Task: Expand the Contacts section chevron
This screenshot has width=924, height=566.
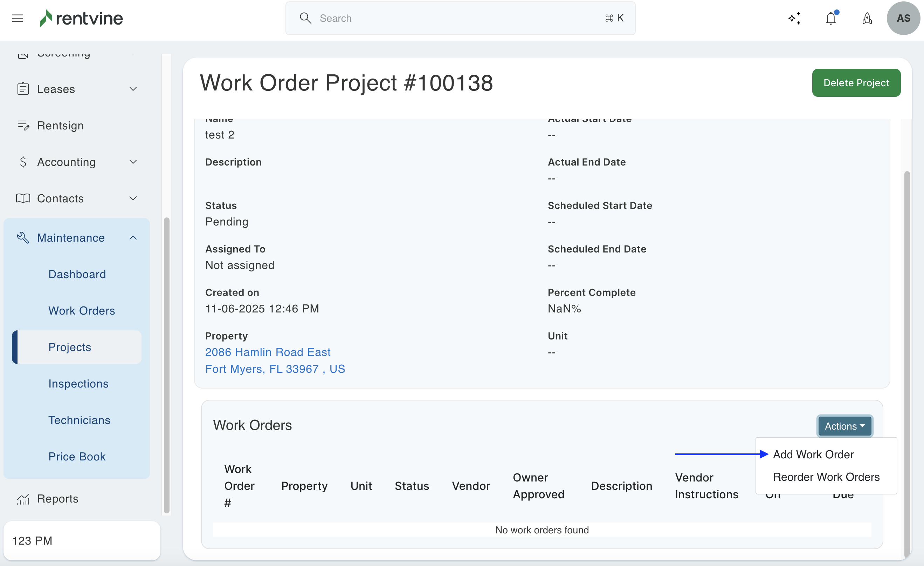Action: point(133,198)
